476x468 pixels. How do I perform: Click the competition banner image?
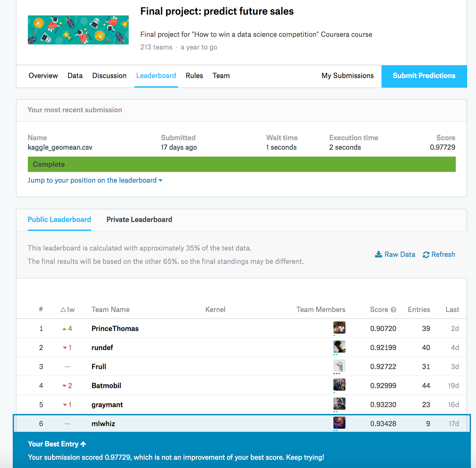point(78,30)
